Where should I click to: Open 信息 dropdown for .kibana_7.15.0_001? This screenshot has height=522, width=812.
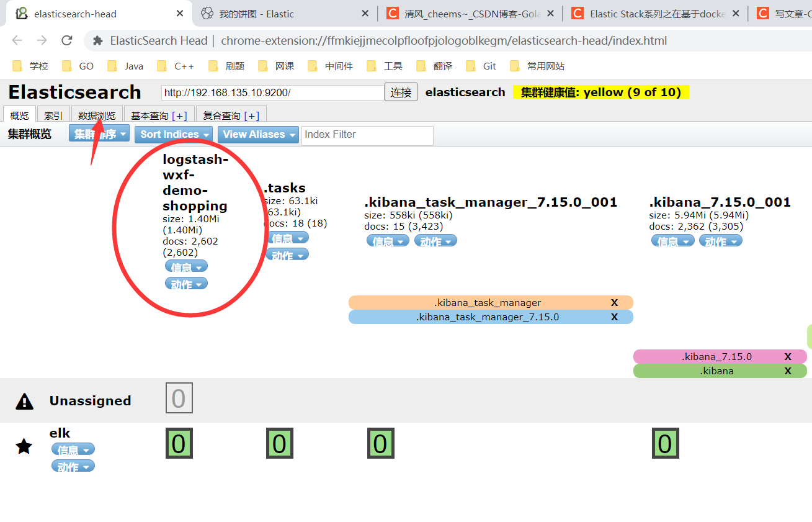click(x=673, y=241)
